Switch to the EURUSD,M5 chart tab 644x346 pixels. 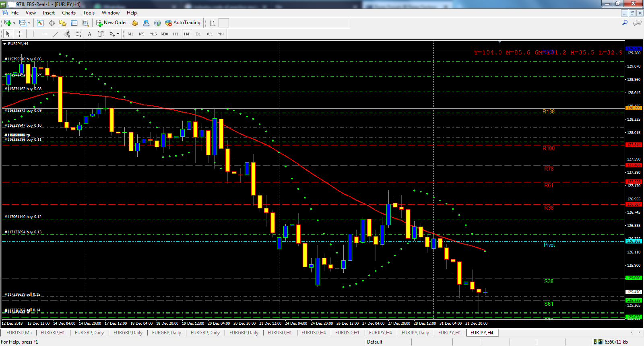click(x=19, y=333)
